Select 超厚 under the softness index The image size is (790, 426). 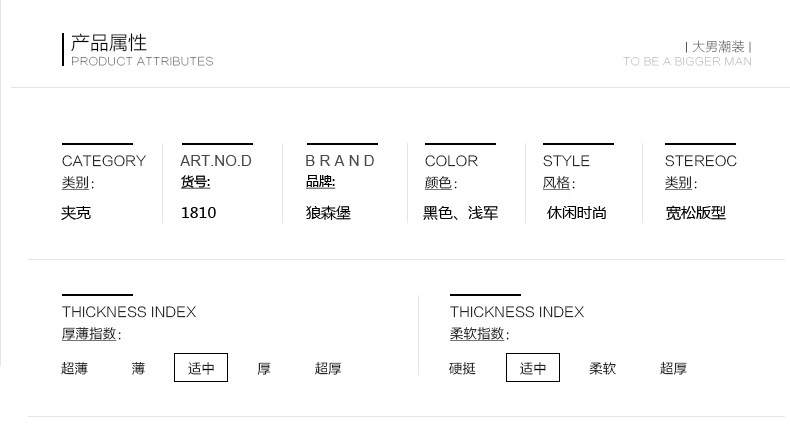click(673, 369)
